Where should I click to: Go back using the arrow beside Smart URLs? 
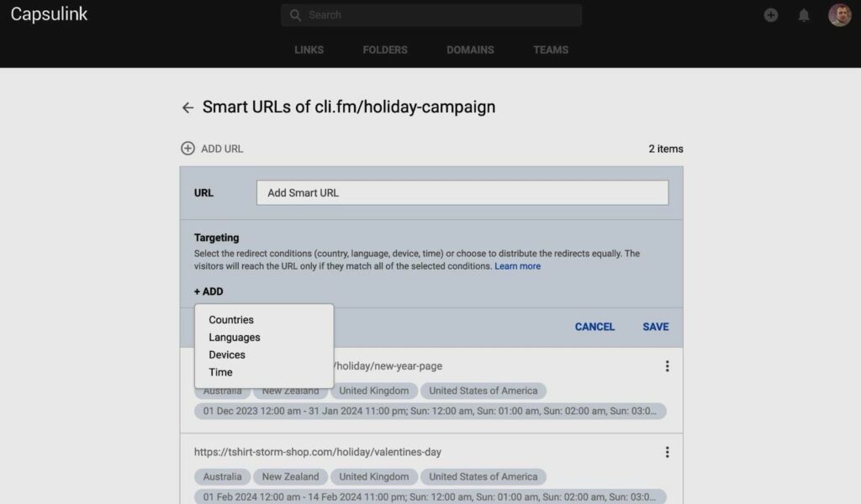[188, 108]
